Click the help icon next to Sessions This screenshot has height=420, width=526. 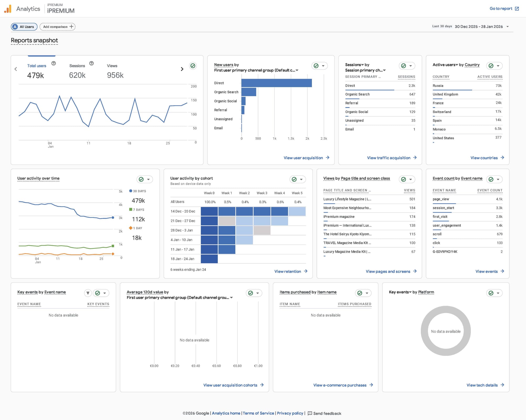coord(92,63)
